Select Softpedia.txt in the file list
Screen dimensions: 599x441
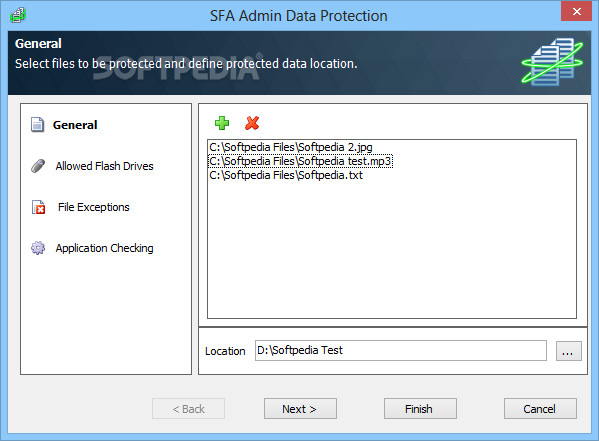(286, 175)
